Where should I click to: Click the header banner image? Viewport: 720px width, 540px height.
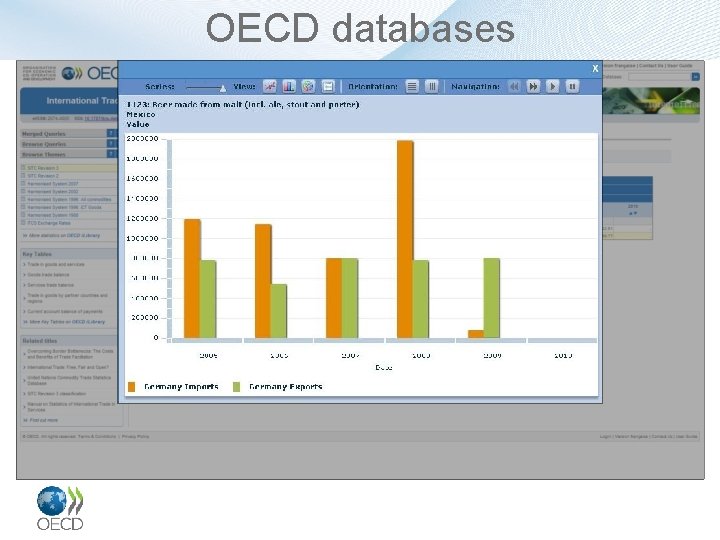[651, 101]
